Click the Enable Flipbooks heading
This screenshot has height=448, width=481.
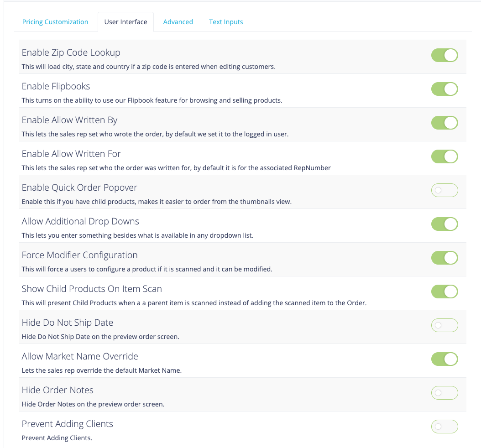[56, 87]
